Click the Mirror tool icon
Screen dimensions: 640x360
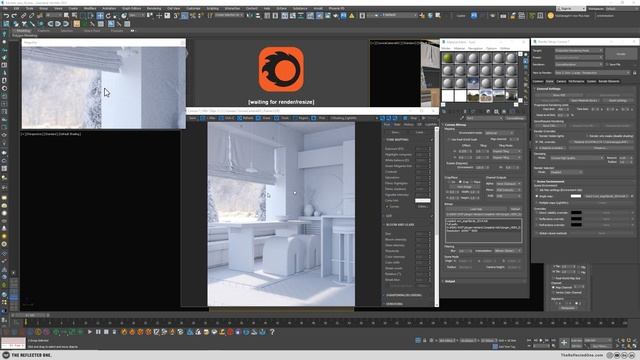pos(250,16)
